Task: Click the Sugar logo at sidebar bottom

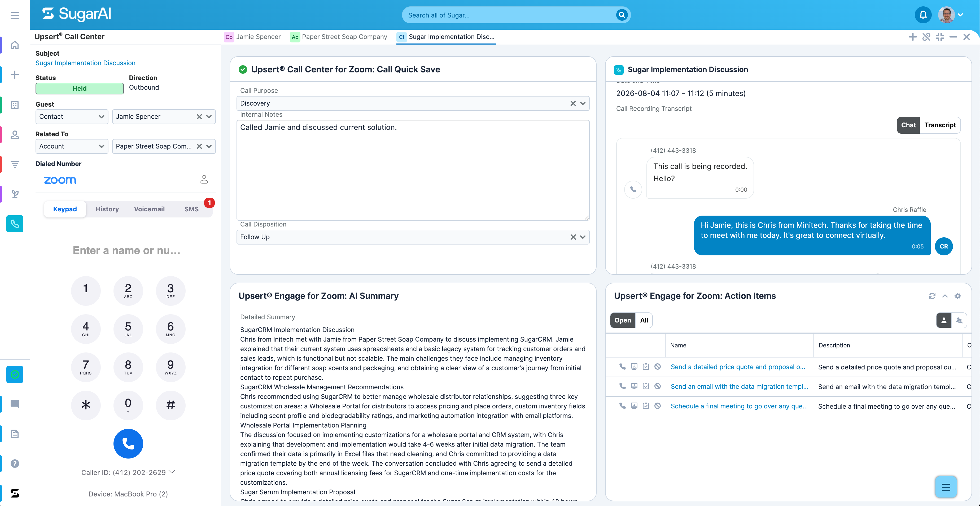Action: pyautogui.click(x=15, y=493)
